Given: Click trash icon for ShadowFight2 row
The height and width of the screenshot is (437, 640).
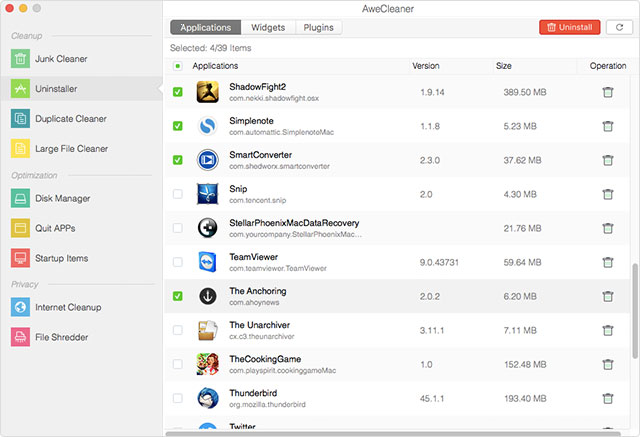Looking at the screenshot, I should pos(607,92).
